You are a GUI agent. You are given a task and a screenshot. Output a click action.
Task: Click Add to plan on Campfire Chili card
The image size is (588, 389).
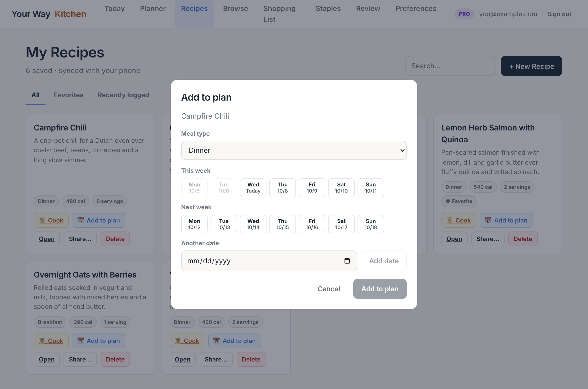click(99, 220)
